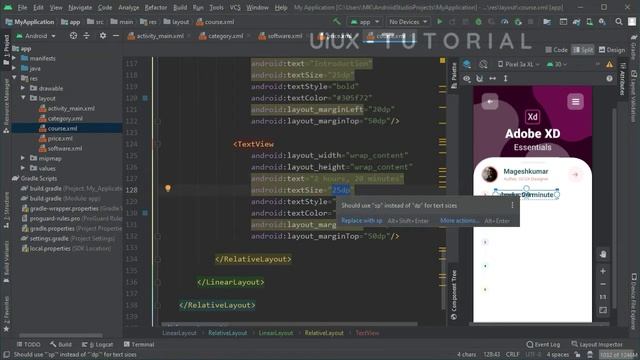640x360 pixels.
Task: Select the pan hand tool in preview
Action: pyautogui.click(x=603, y=254)
